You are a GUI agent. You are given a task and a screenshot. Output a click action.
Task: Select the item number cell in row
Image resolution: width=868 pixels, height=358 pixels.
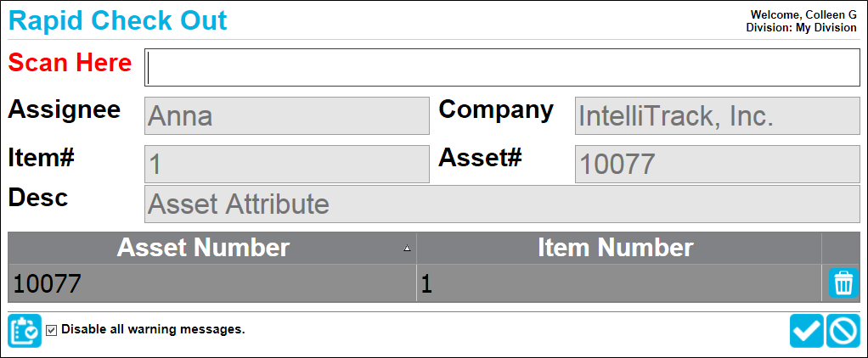pos(619,283)
